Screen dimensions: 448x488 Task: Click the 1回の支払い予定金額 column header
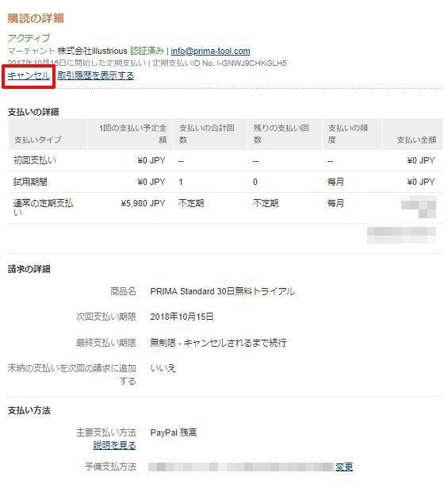pyautogui.click(x=132, y=134)
